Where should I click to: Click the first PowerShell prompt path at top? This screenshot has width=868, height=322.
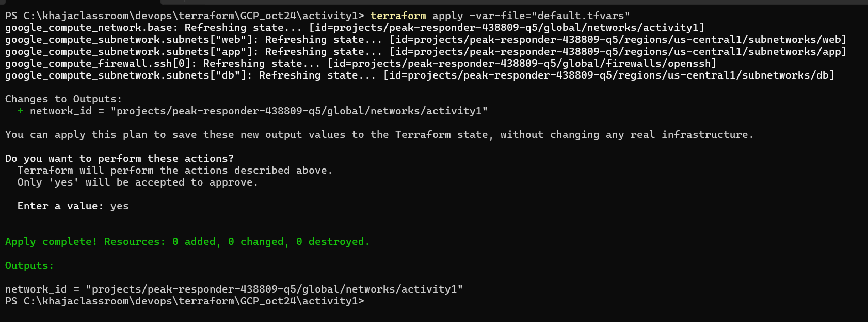coord(184,16)
